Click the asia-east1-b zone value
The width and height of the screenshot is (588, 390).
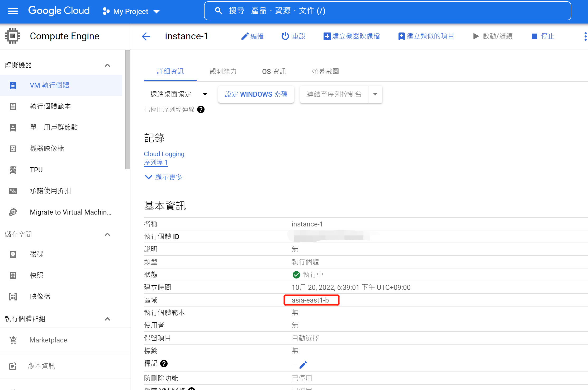pyautogui.click(x=310, y=300)
